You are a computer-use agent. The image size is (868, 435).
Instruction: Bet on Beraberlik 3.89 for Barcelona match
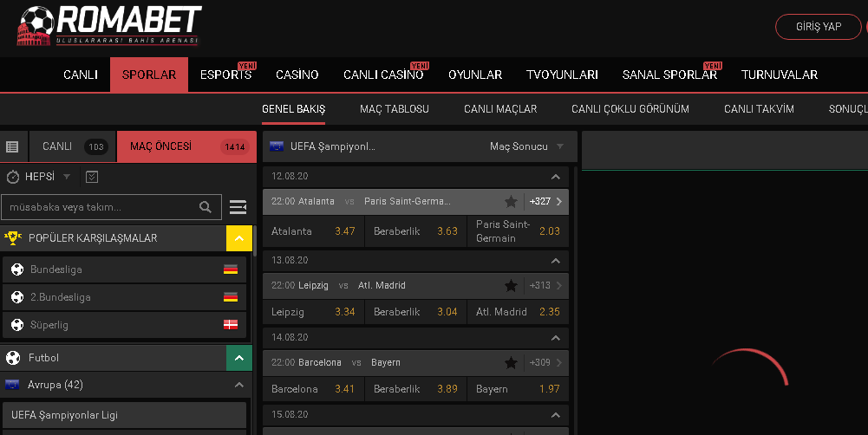415,389
